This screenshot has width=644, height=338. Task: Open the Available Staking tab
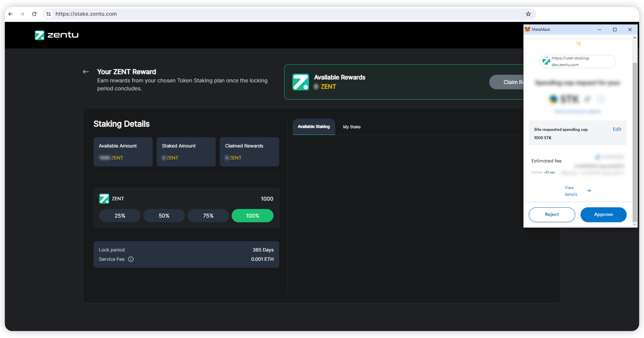pos(313,127)
